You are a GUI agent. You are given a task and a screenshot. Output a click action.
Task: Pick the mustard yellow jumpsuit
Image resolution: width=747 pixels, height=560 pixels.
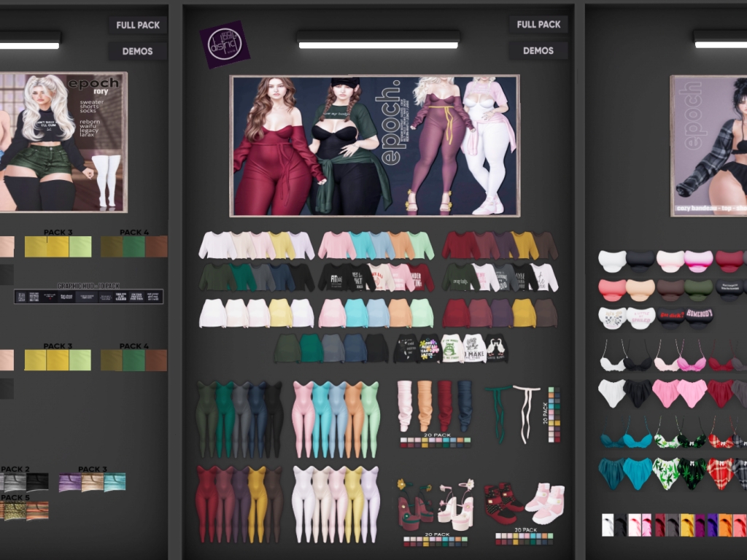(x=258, y=503)
